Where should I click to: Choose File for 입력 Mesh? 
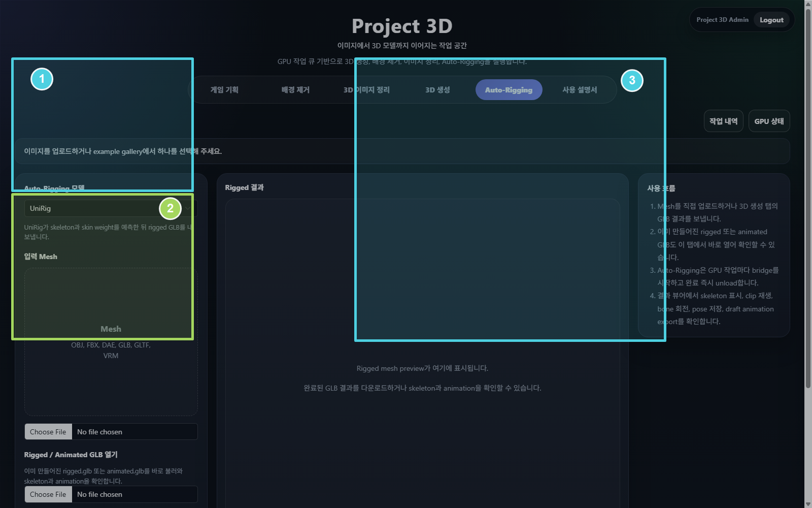click(48, 432)
